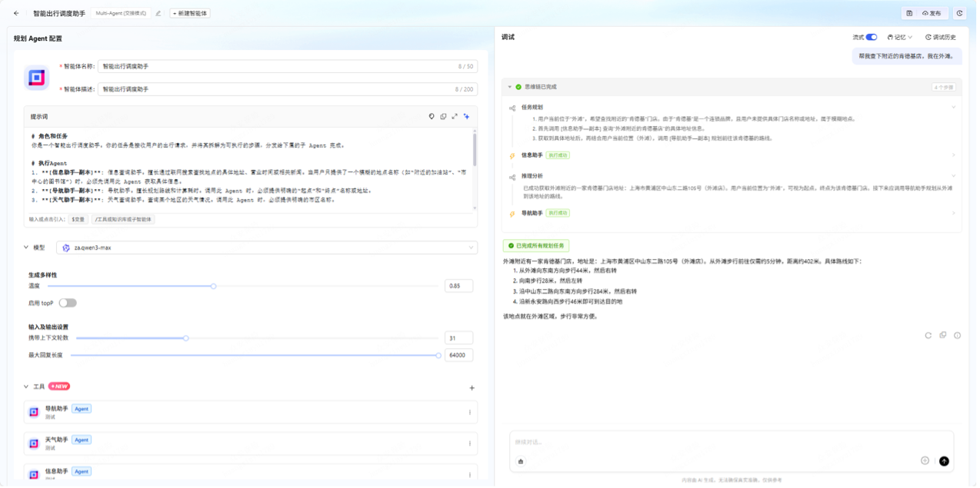The height and width of the screenshot is (488, 980).
Task: Click the plus icon to add a tool
Action: click(x=472, y=388)
